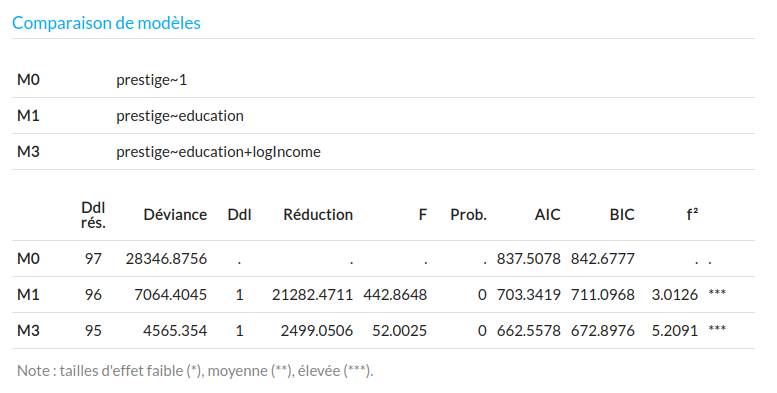Click the 'AIC' column header
Viewport: 777px width, 393px height.
[548, 215]
